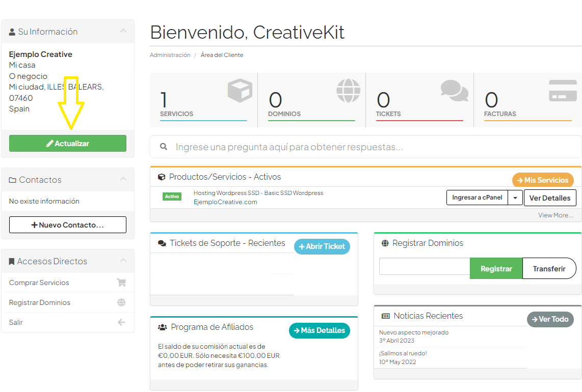The width and height of the screenshot is (582, 392).
Task: Click the search magnifier icon
Action: click(164, 147)
